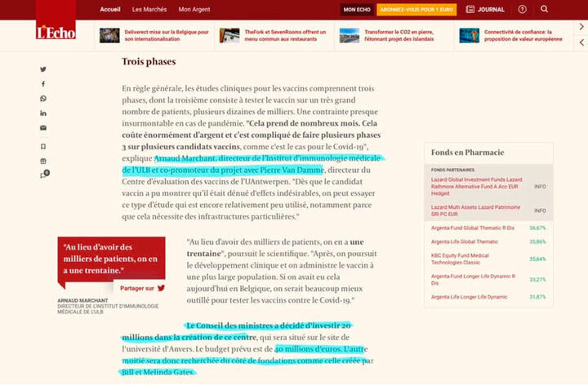Share article on Twitter from sidebar

point(43,69)
